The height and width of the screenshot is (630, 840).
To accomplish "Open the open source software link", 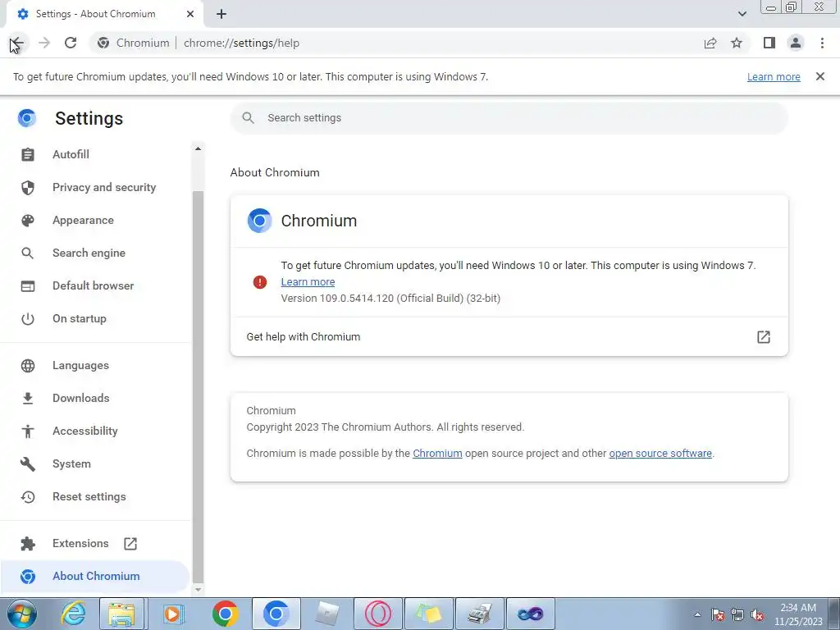I will (660, 453).
